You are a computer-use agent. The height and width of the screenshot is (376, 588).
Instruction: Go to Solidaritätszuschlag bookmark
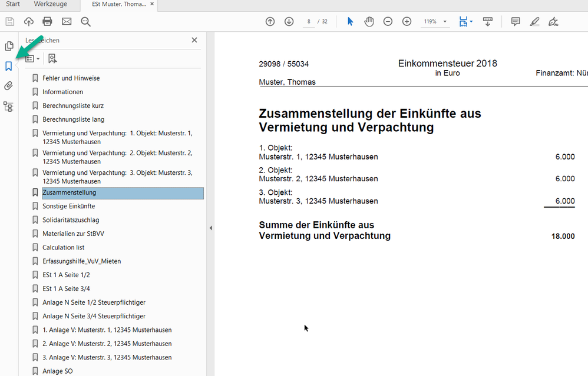pos(71,220)
